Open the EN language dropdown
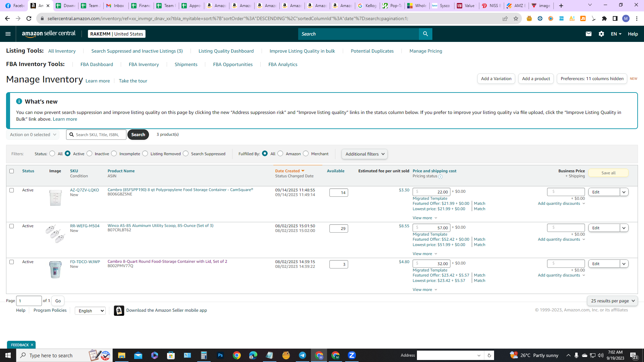This screenshot has height=362, width=644. tap(616, 34)
